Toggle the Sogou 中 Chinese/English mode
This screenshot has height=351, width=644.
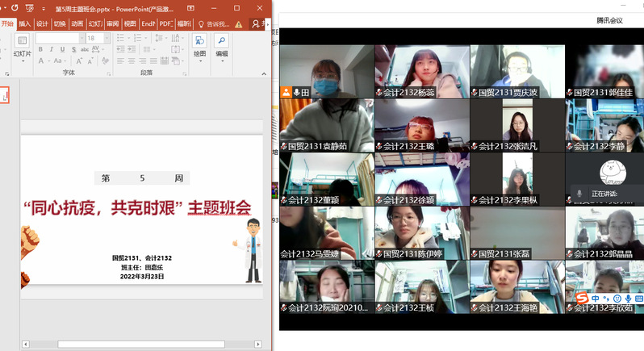595,299
